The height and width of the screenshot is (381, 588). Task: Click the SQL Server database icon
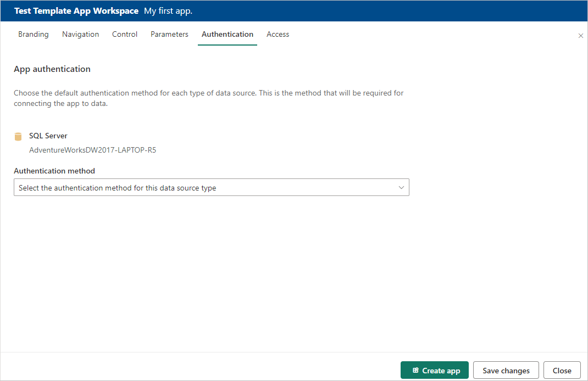[18, 137]
